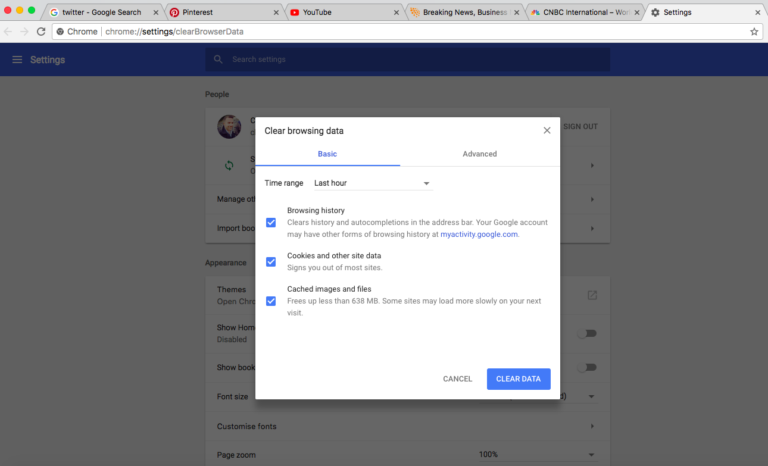This screenshot has width=768, height=466.
Task: Uncheck Cached images and files checkbox
Action: (271, 300)
